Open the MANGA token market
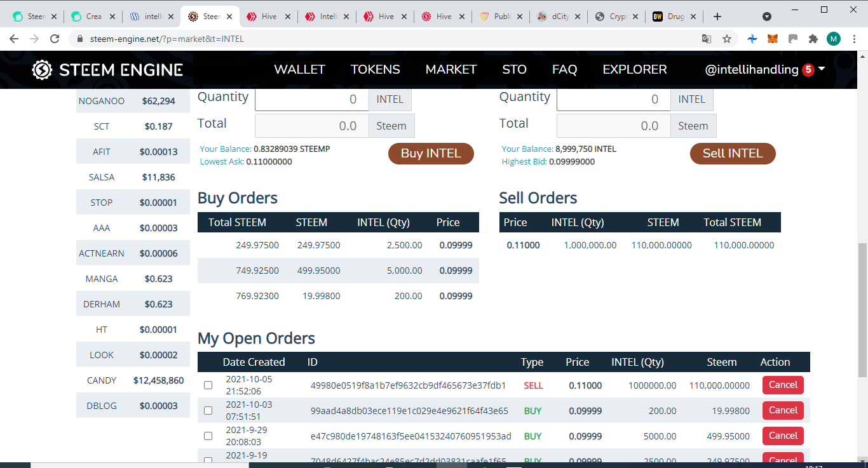This screenshot has width=868, height=468. [133, 279]
